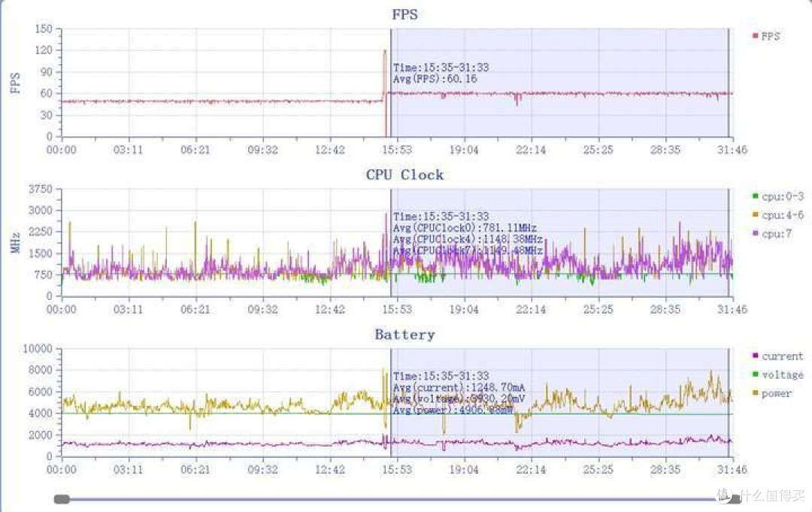Click Time:15:35-31:33 label in FPS chart
812x512 pixels.
click(441, 68)
